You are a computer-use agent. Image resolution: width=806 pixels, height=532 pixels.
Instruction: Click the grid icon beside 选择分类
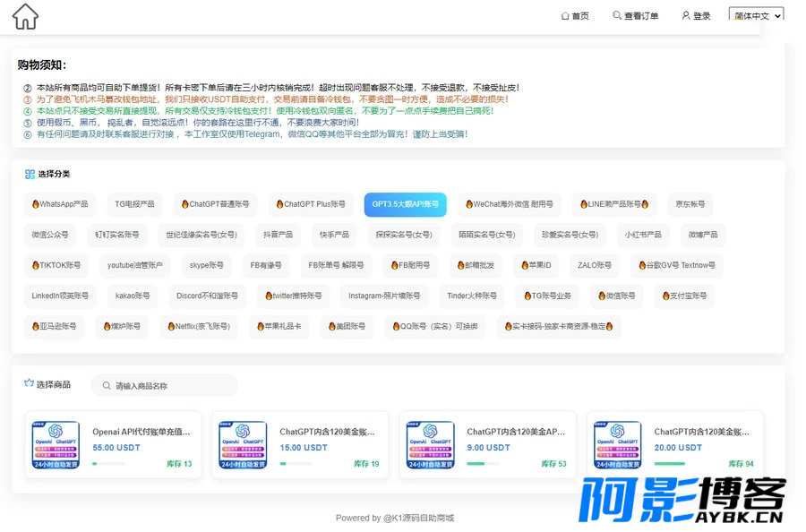(x=30, y=175)
